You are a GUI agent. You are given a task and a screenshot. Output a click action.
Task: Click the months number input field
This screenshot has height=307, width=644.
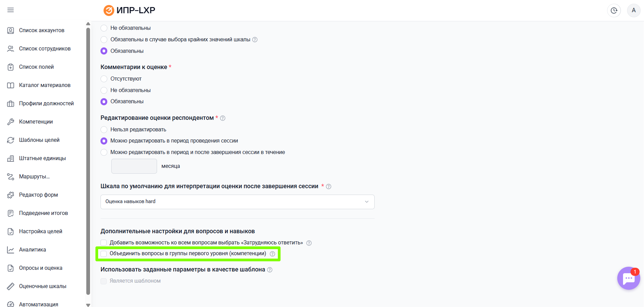pos(134,166)
